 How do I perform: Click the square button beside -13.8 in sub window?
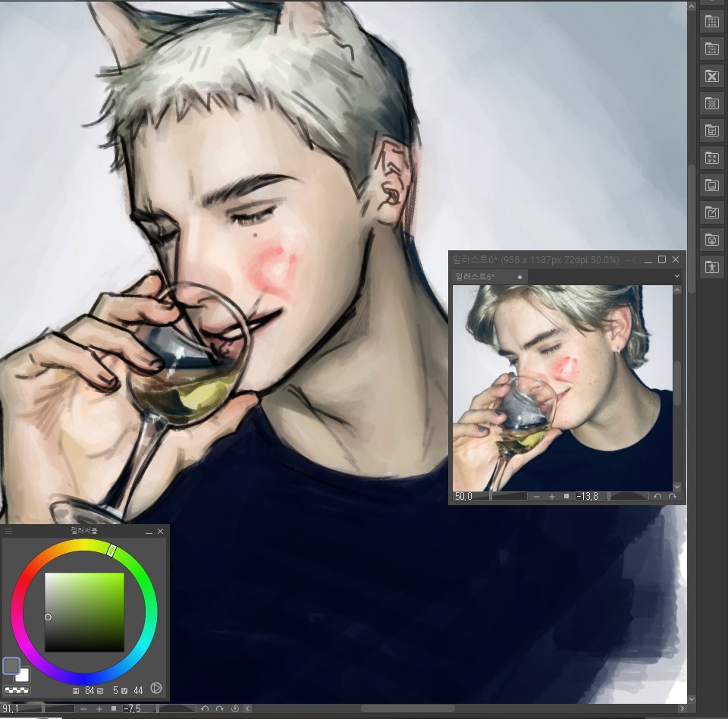click(566, 497)
